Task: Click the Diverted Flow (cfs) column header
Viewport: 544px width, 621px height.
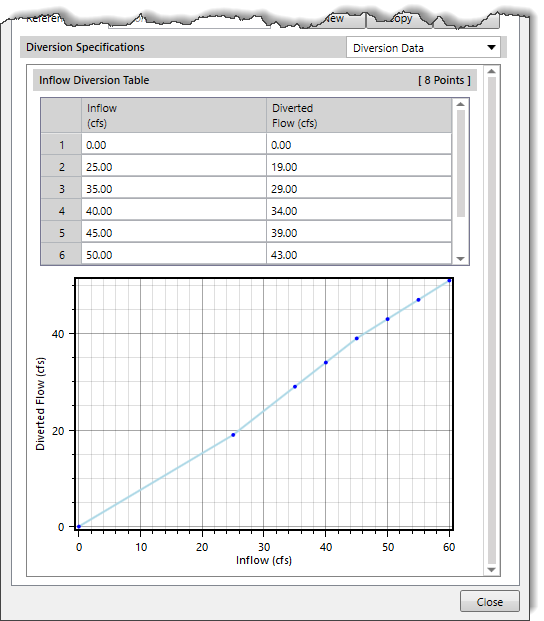Action: pyautogui.click(x=359, y=115)
